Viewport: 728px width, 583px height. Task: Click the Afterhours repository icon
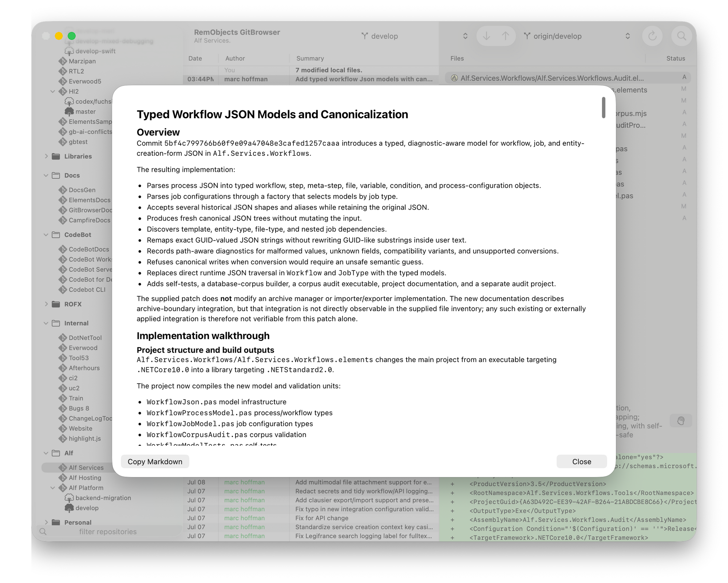[63, 368]
